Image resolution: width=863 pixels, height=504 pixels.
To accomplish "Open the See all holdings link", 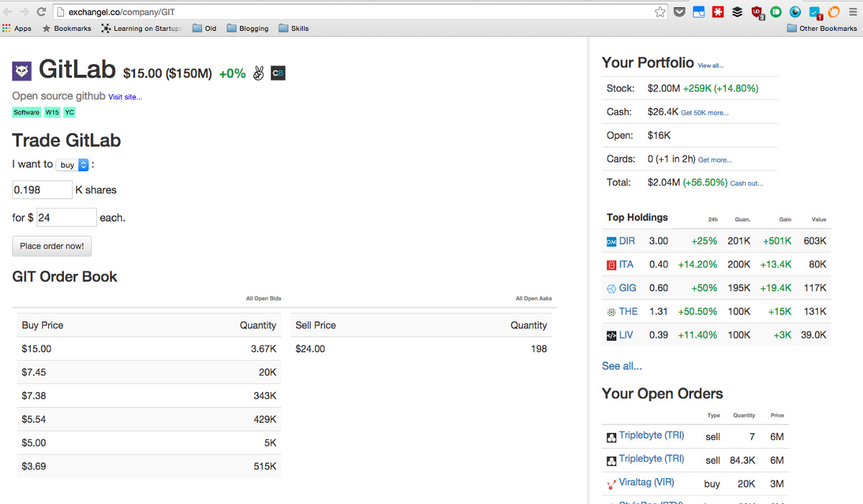I will tap(622, 366).
